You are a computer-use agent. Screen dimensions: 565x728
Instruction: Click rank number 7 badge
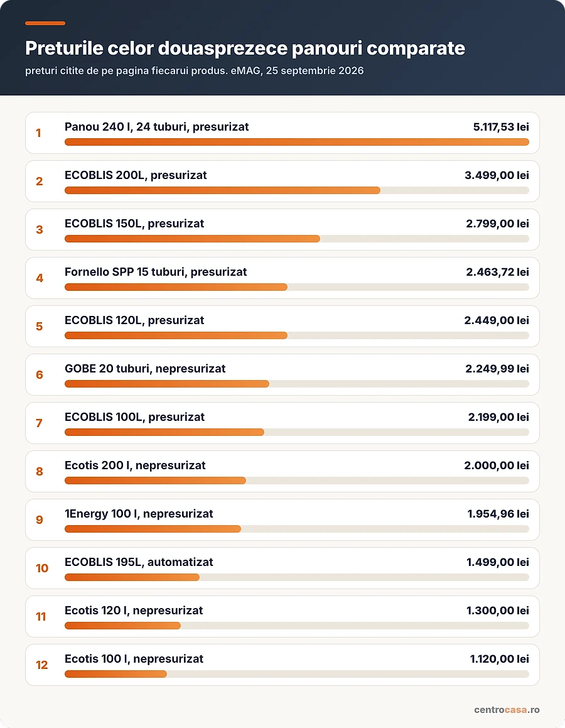(x=40, y=423)
